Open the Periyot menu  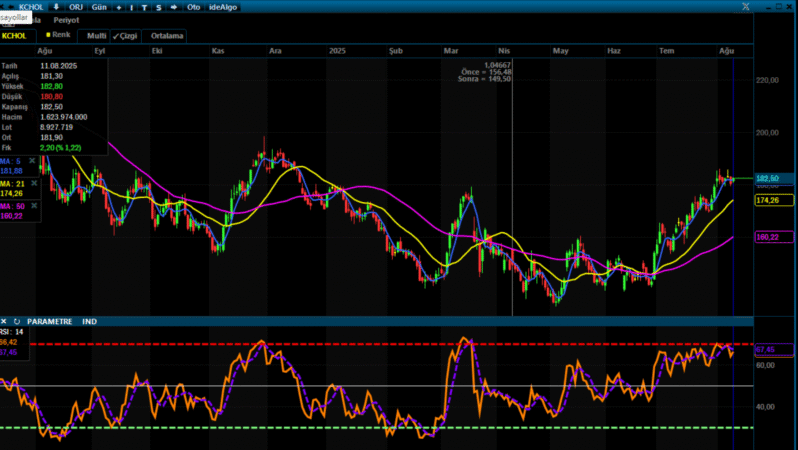point(66,20)
